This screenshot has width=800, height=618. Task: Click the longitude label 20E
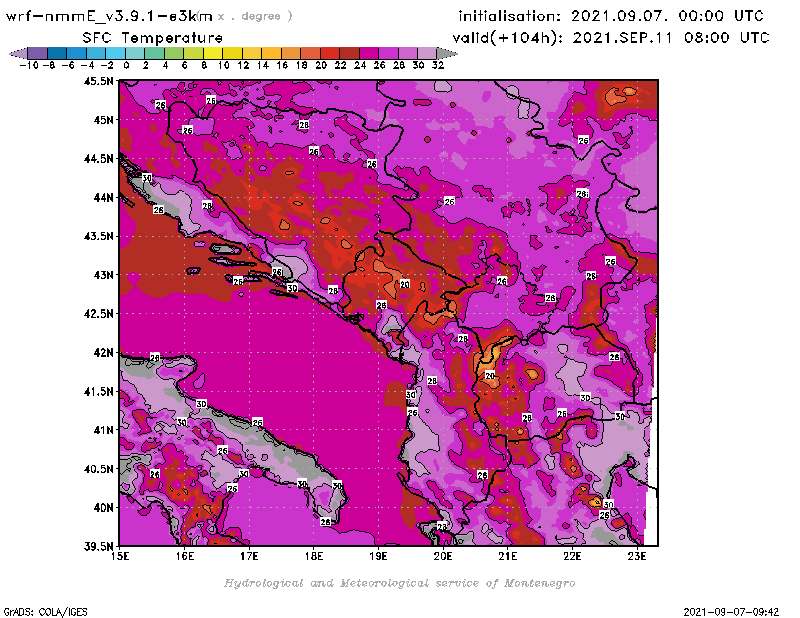click(x=443, y=556)
